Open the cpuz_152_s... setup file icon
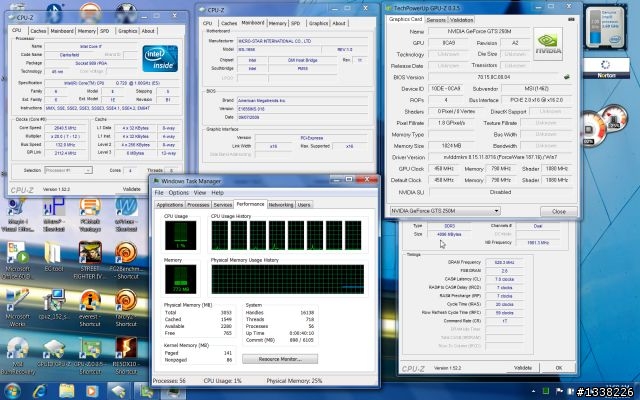This screenshot has width=640, height=400. pyautogui.click(x=54, y=304)
